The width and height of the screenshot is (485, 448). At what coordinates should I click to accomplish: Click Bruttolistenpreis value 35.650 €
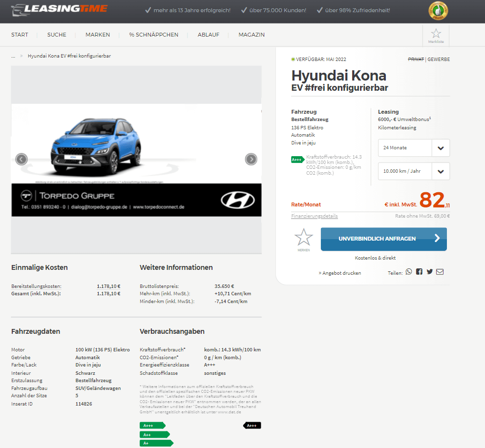coord(224,286)
